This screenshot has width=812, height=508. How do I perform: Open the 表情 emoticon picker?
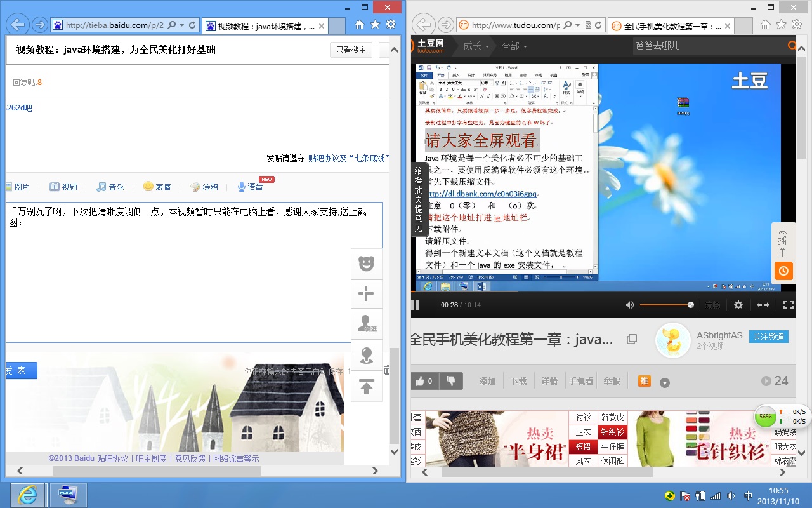[157, 187]
